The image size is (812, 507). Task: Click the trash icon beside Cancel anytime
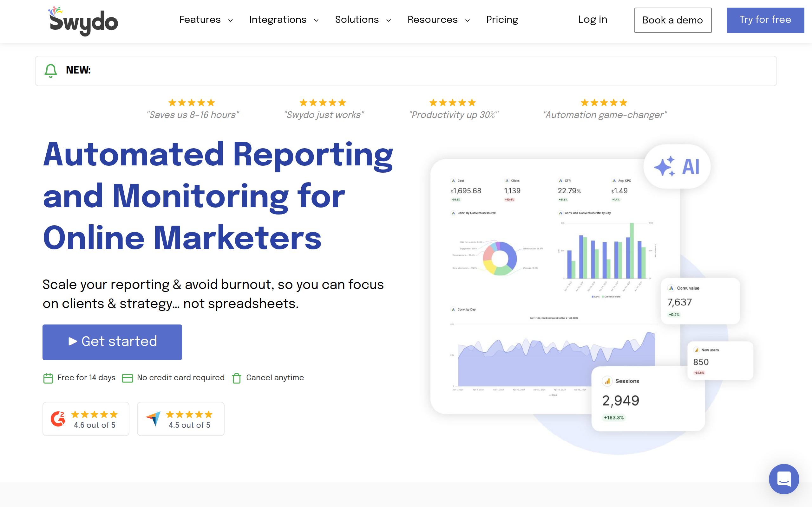click(237, 378)
